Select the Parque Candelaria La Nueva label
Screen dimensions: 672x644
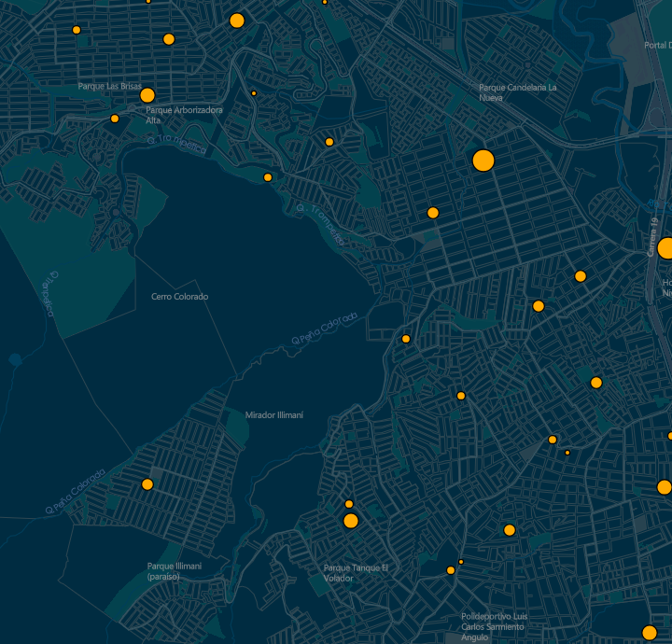[x=517, y=91]
